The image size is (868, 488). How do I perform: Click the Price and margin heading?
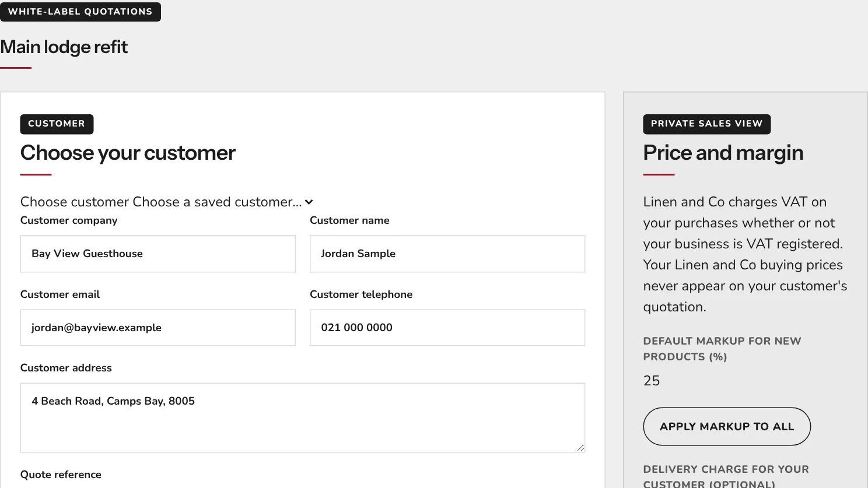pyautogui.click(x=723, y=153)
